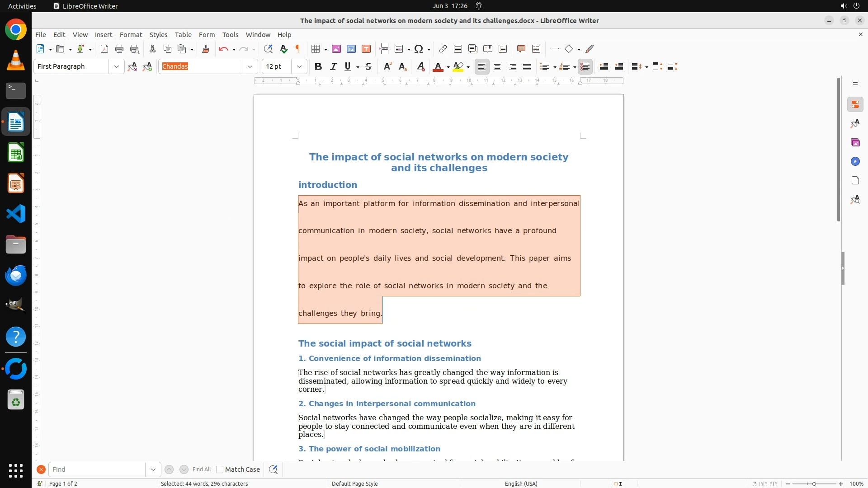The height and width of the screenshot is (488, 868).
Task: Open the Format menu
Action: 131,34
